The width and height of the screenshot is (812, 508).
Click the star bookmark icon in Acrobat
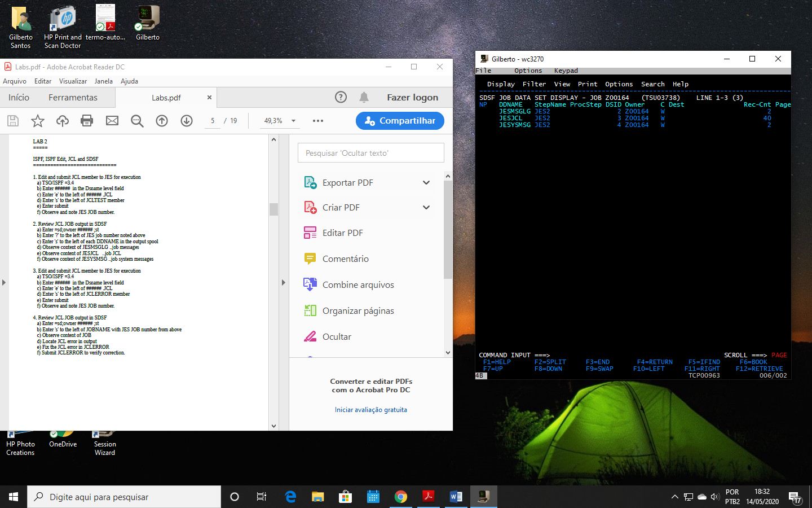click(x=38, y=120)
